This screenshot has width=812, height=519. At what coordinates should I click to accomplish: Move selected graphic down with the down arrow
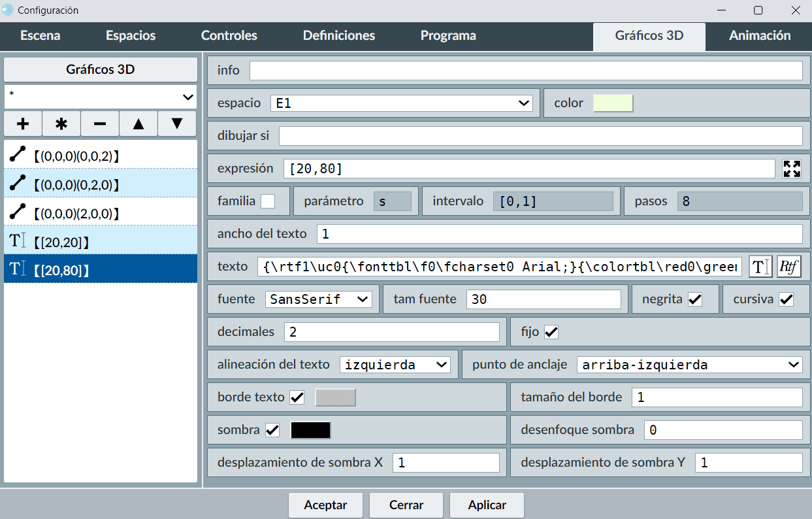[177, 124]
